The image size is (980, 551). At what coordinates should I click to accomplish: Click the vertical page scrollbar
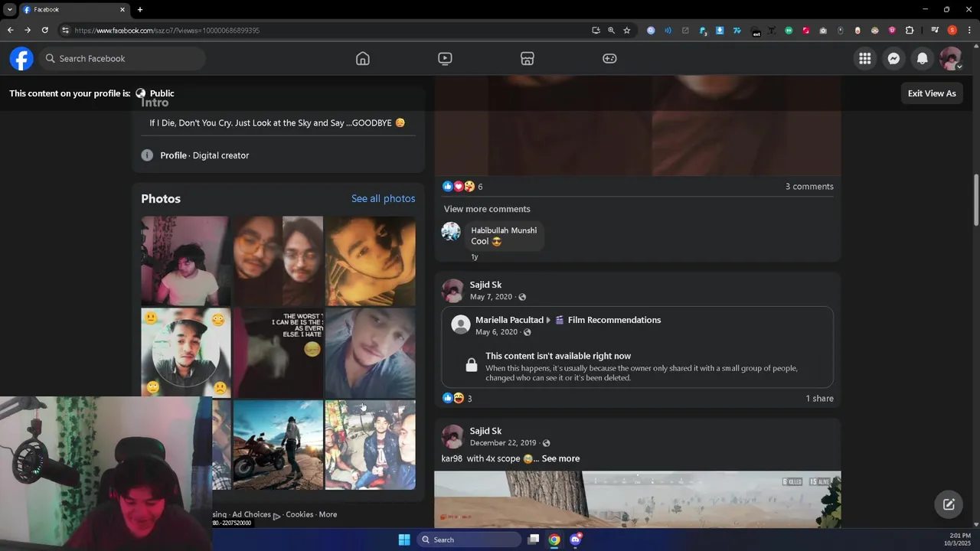976,201
